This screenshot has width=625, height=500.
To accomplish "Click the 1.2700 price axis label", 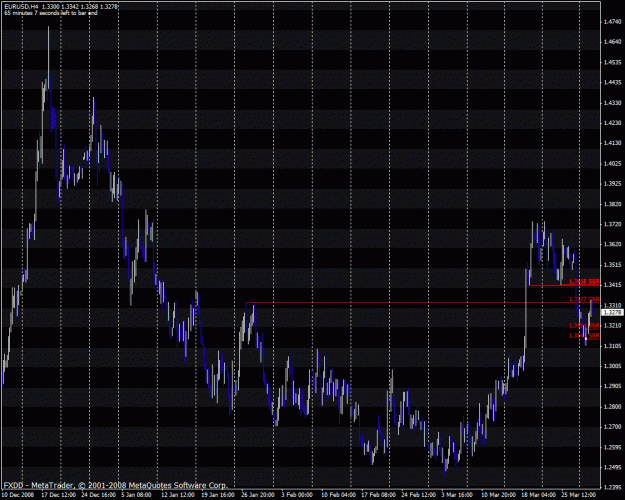I will [x=613, y=427].
